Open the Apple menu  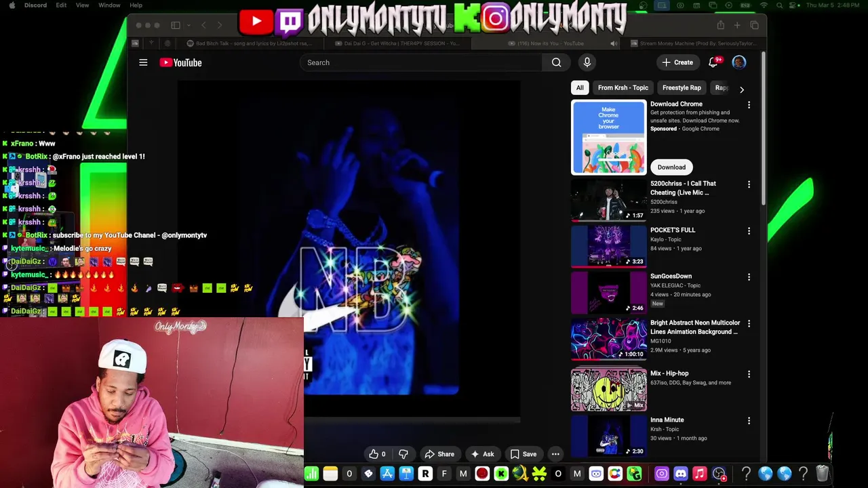pos(12,5)
